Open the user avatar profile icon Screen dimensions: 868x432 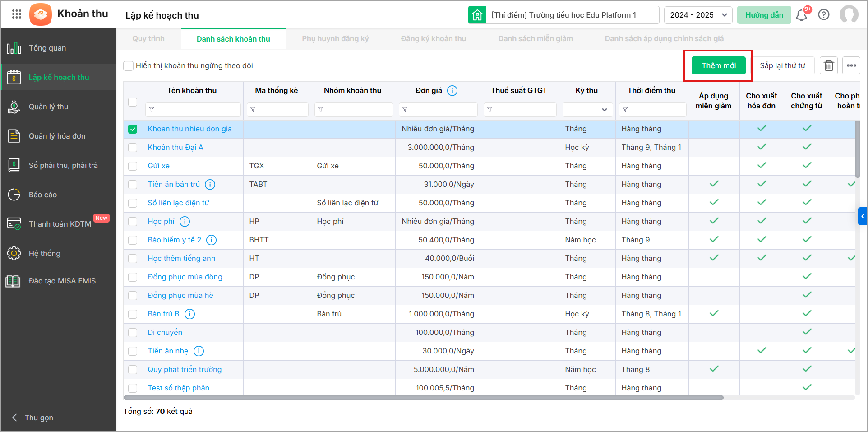click(849, 15)
